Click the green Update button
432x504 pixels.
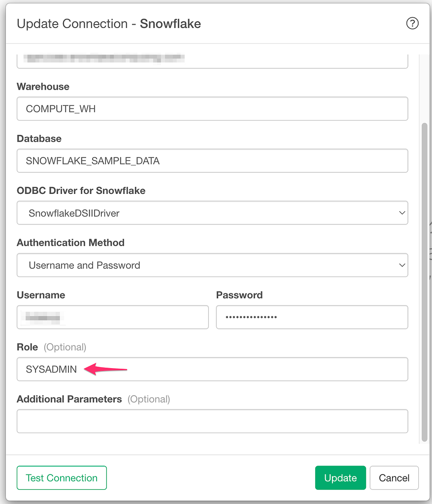point(341,478)
